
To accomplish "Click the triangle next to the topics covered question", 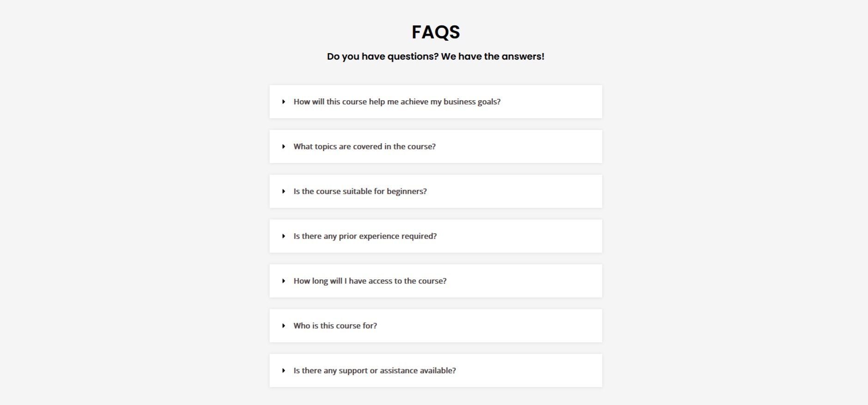I will coord(284,146).
